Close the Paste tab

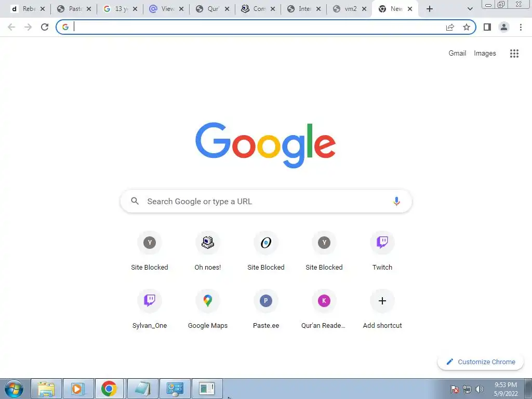(x=89, y=9)
